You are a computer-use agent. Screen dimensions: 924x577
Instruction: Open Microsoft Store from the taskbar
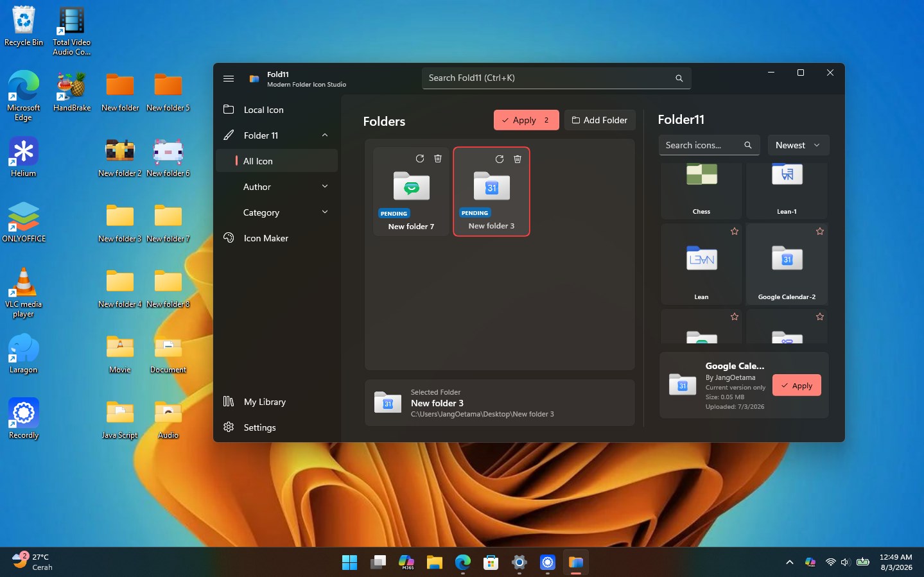click(x=491, y=562)
